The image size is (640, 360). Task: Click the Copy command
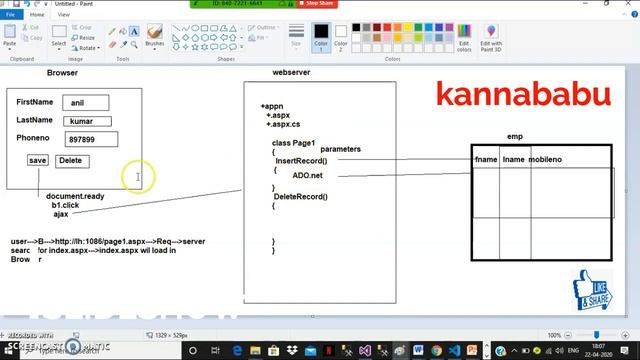[x=32, y=38]
